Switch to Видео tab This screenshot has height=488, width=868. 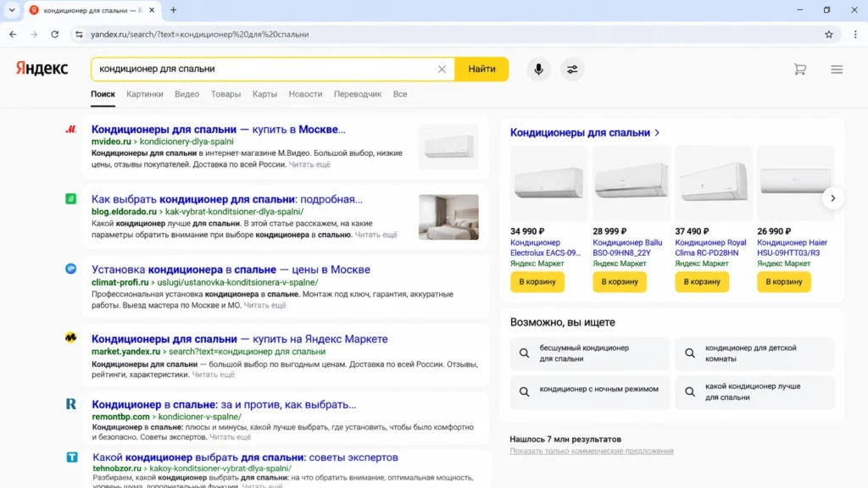186,94
